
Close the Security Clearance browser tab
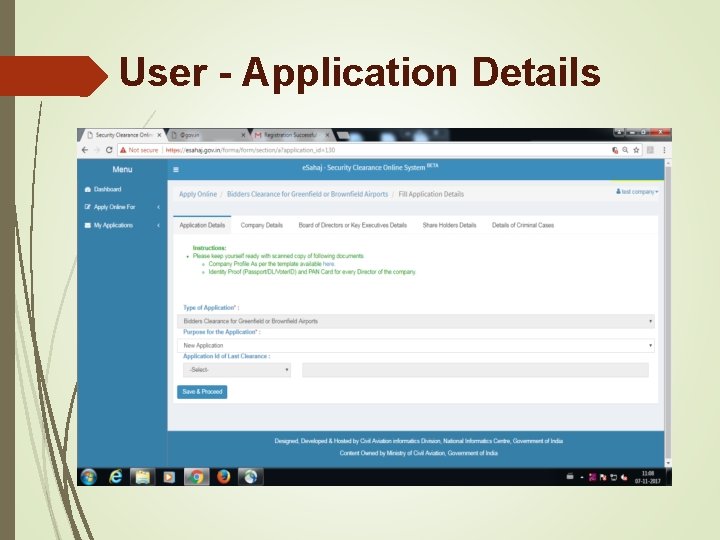[159, 135]
